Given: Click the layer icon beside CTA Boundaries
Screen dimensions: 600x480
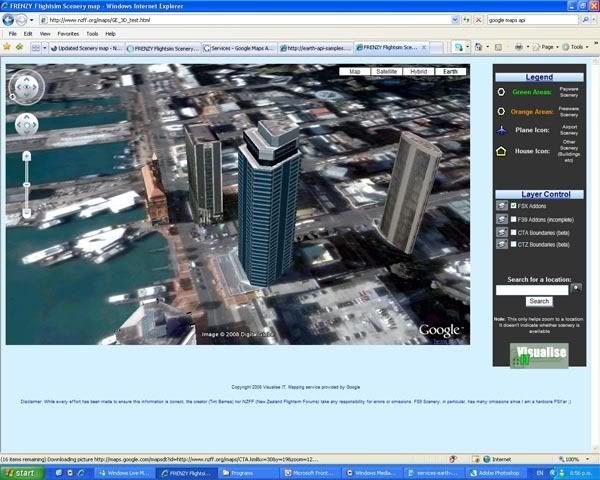Looking at the screenshot, I should 501,231.
